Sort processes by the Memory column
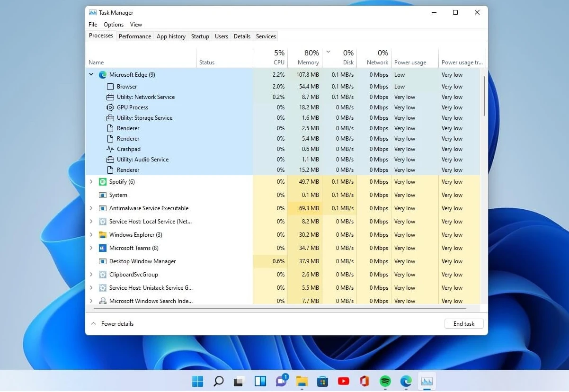This screenshot has width=569, height=392. (x=308, y=62)
